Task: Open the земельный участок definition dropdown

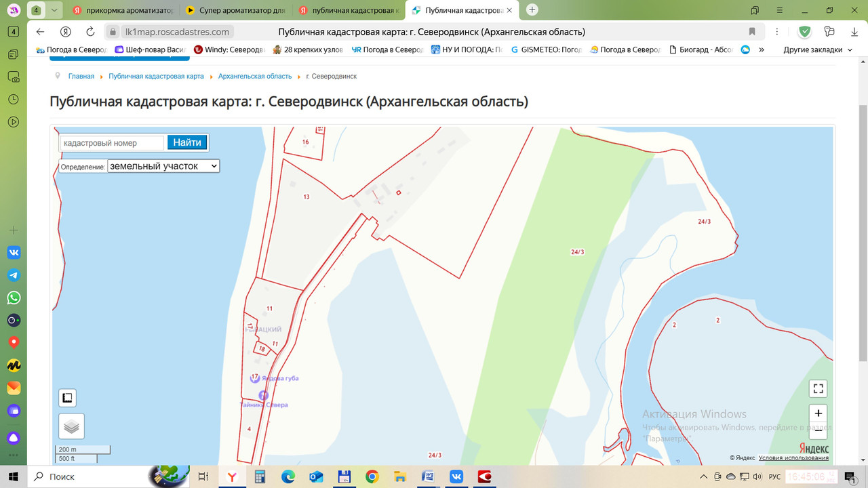Action: (163, 165)
